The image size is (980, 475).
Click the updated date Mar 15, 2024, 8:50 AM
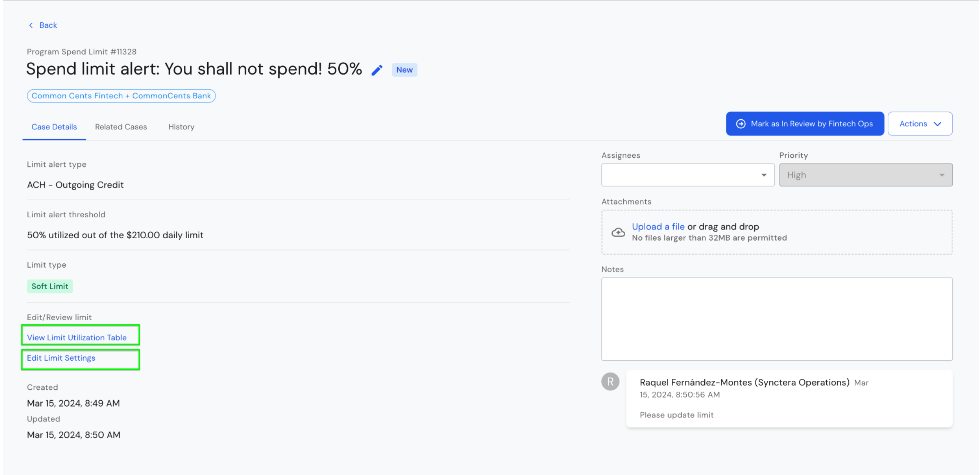pos(74,435)
